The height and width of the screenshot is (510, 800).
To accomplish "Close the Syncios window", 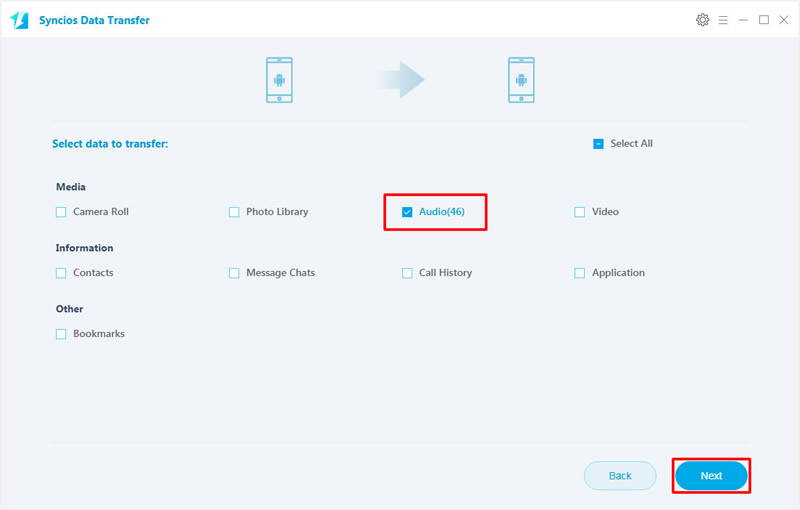I will (x=784, y=20).
